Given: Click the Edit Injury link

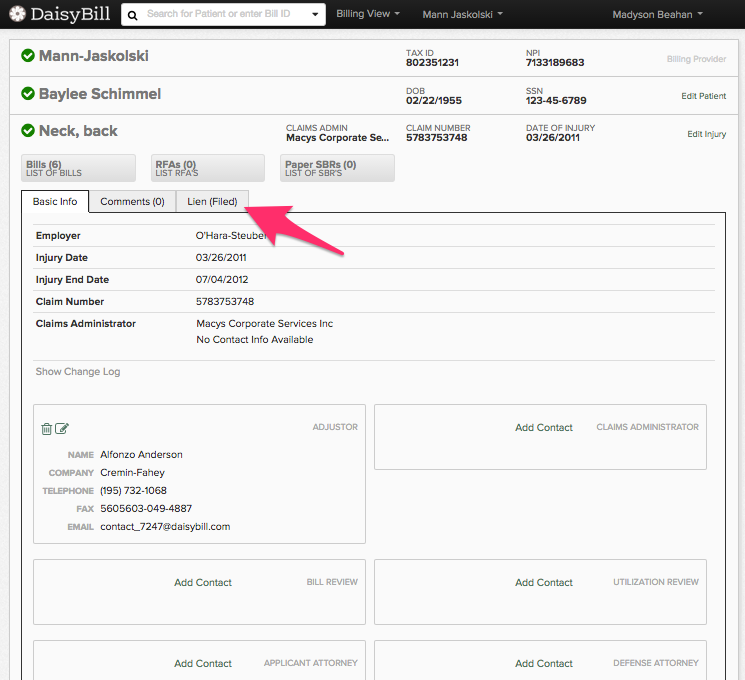Looking at the screenshot, I should pos(707,134).
